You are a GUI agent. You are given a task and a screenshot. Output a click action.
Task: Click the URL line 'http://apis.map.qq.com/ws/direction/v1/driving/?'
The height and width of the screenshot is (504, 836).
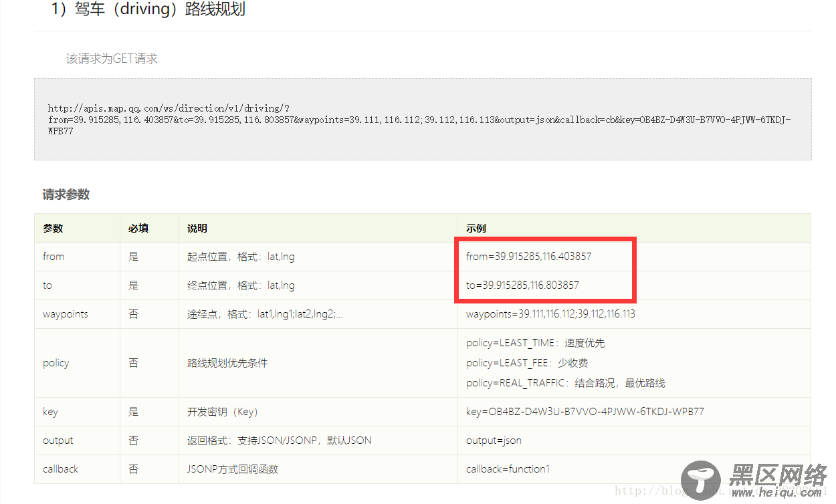169,108
